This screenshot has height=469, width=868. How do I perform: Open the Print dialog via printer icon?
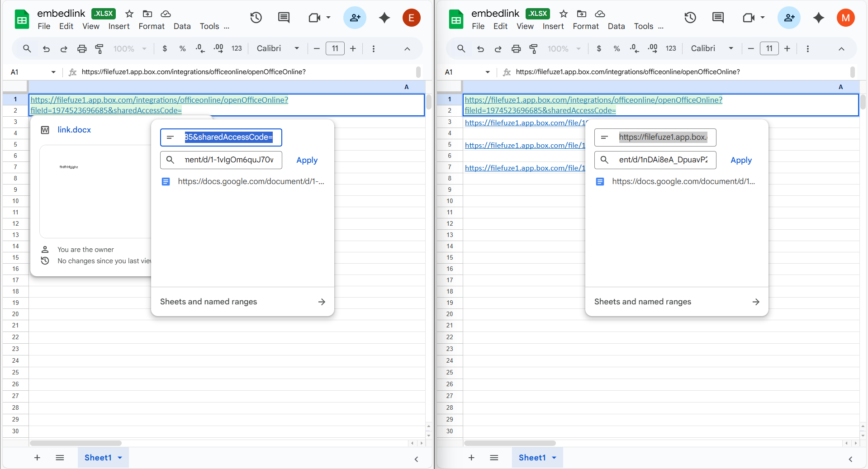tap(82, 48)
